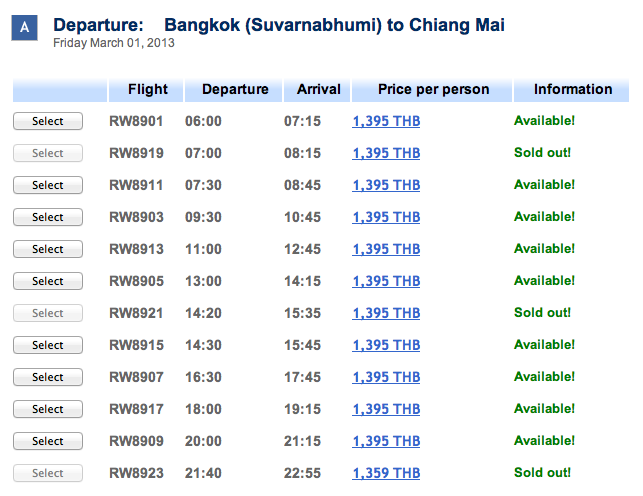Select flight RW8913 departing 11:00
Image resolution: width=643 pixels, height=496 pixels.
coord(48,249)
